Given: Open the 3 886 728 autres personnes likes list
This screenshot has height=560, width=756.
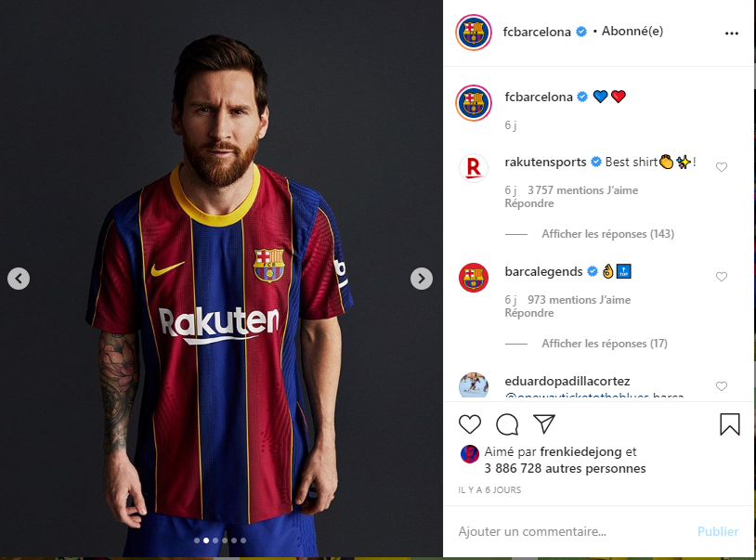Looking at the screenshot, I should click(x=565, y=469).
